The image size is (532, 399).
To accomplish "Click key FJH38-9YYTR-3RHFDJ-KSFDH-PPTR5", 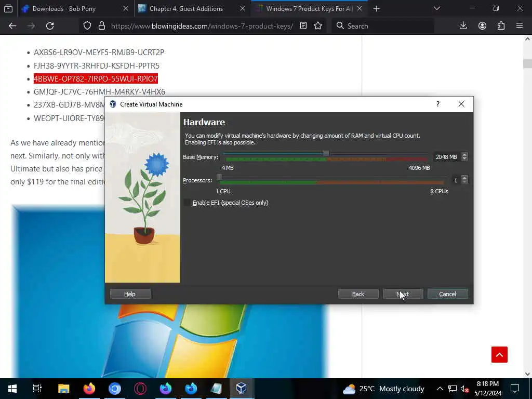I will pyautogui.click(x=96, y=65).
